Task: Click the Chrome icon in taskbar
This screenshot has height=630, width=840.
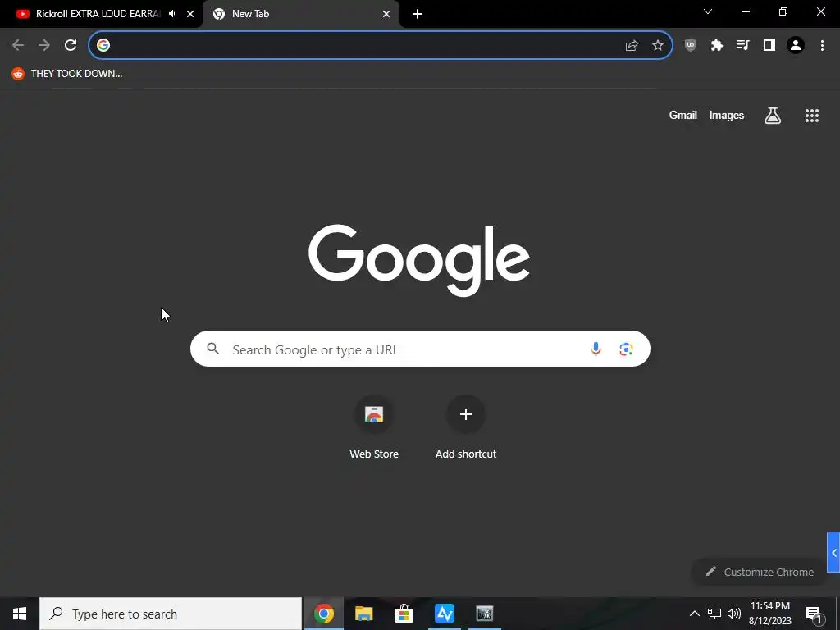Action: coord(323,614)
